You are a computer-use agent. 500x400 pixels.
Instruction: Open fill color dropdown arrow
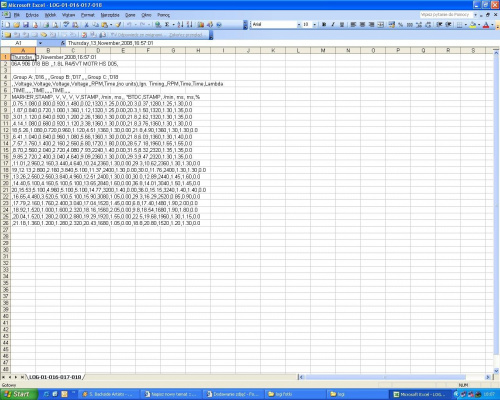479,25
